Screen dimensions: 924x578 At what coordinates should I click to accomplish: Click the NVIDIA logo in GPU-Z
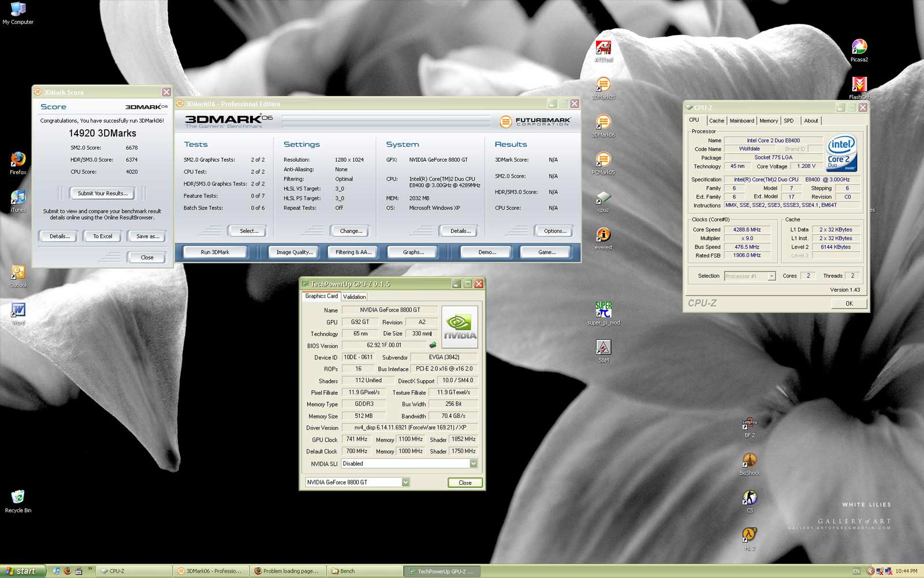[460, 327]
